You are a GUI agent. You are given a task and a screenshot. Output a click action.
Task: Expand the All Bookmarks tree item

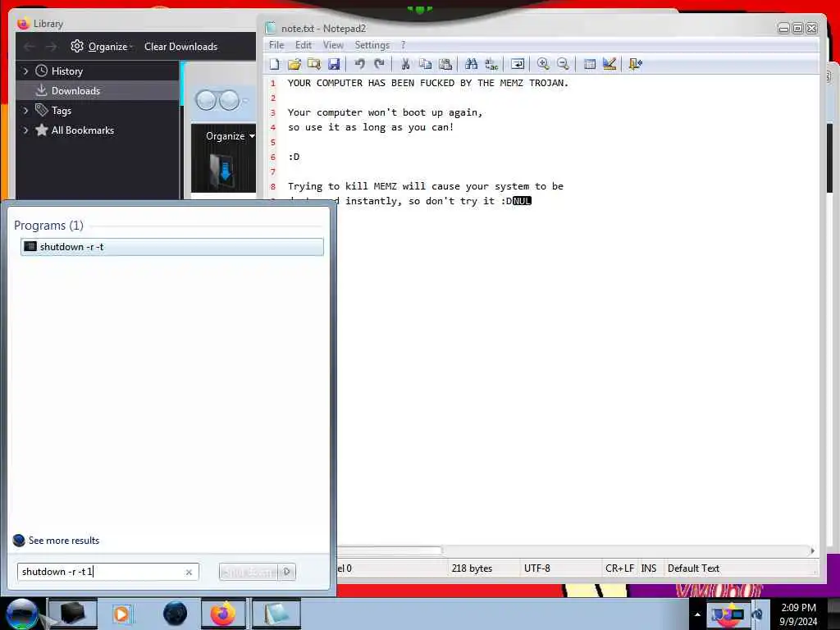tap(25, 130)
